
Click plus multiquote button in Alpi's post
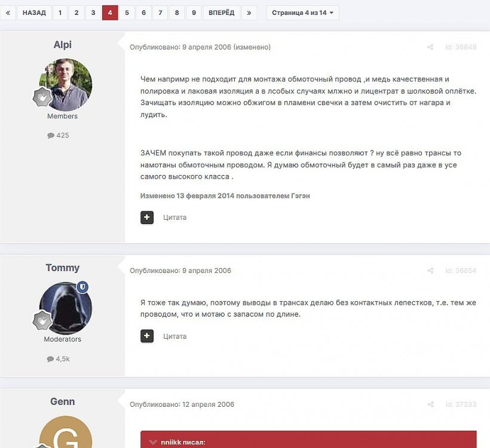[x=147, y=217]
